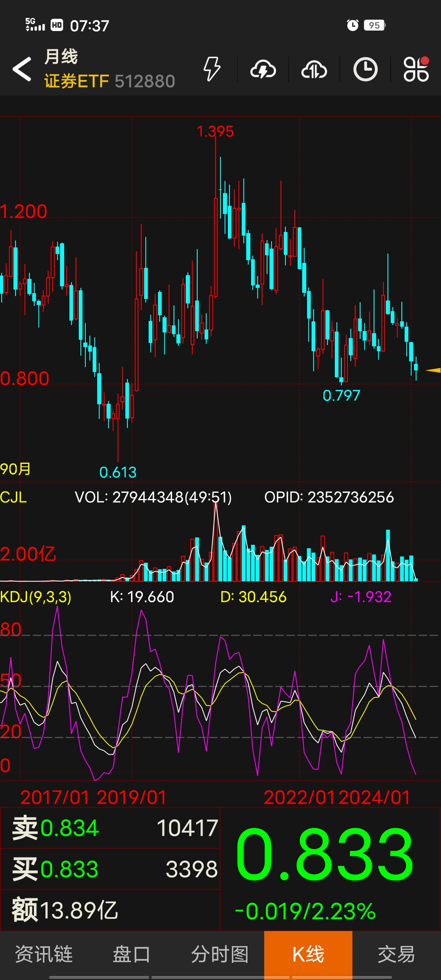Tap the alarm clock status icon

352,25
